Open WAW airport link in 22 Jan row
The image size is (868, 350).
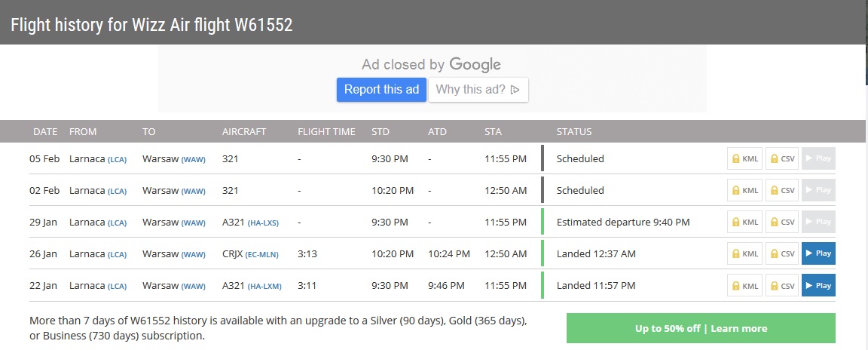pyautogui.click(x=193, y=287)
